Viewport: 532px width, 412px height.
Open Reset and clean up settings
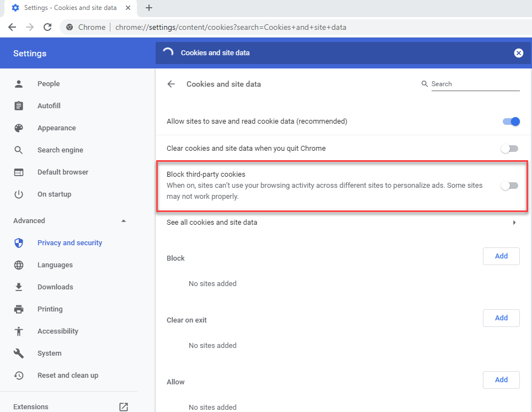67,376
